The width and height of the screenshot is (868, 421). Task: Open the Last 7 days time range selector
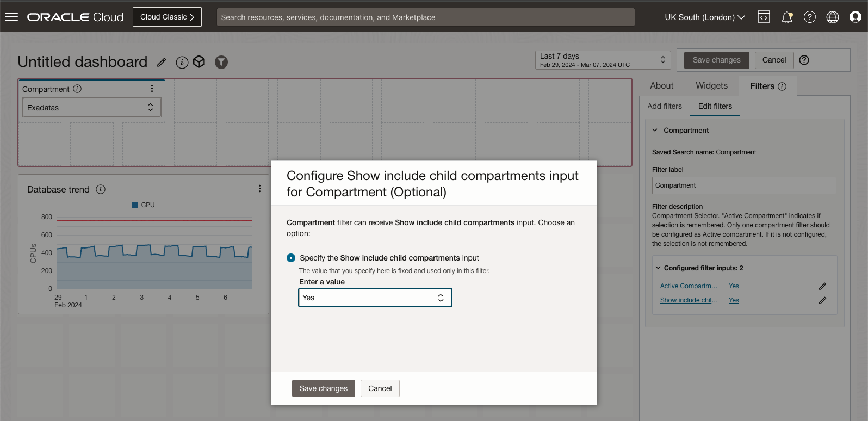(x=603, y=60)
